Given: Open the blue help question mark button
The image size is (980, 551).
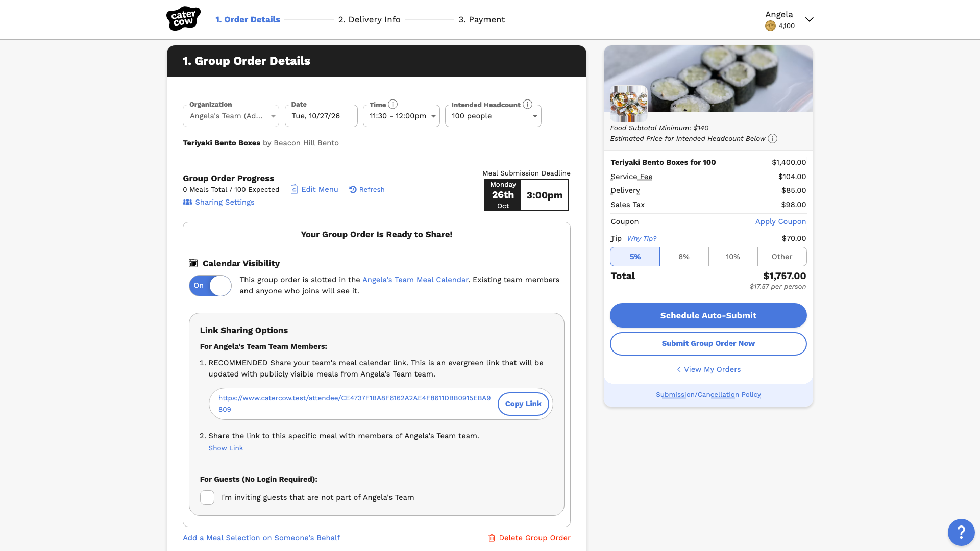Looking at the screenshot, I should pos(961,532).
